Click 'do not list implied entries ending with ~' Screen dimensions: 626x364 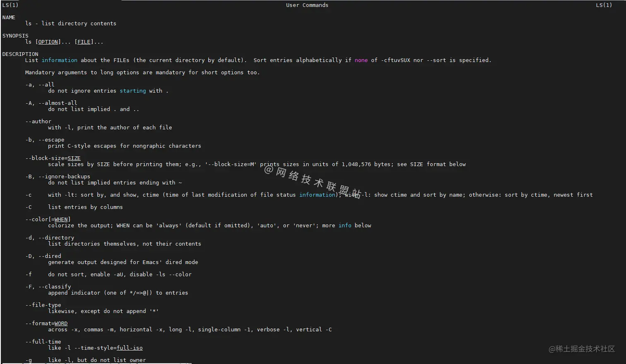tap(115, 183)
